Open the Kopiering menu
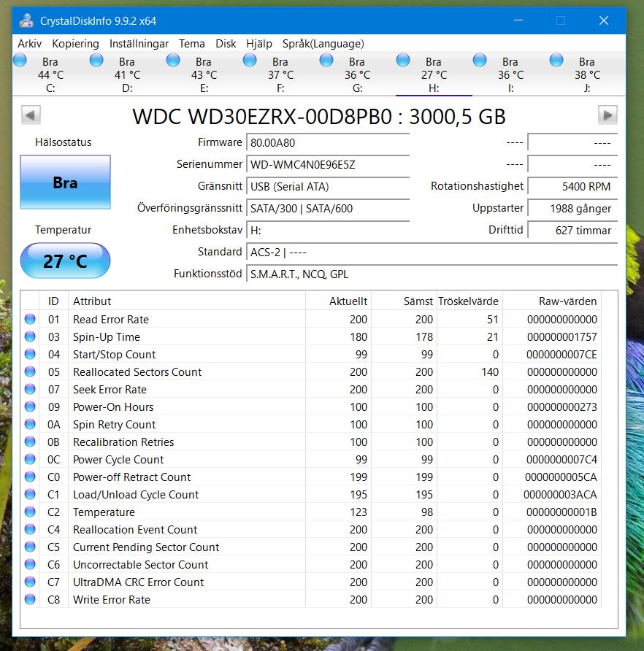Viewport: 644px width, 651px height. tap(75, 44)
